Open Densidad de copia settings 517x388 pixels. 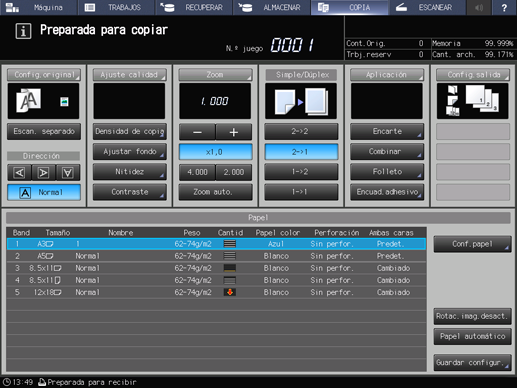tap(129, 131)
